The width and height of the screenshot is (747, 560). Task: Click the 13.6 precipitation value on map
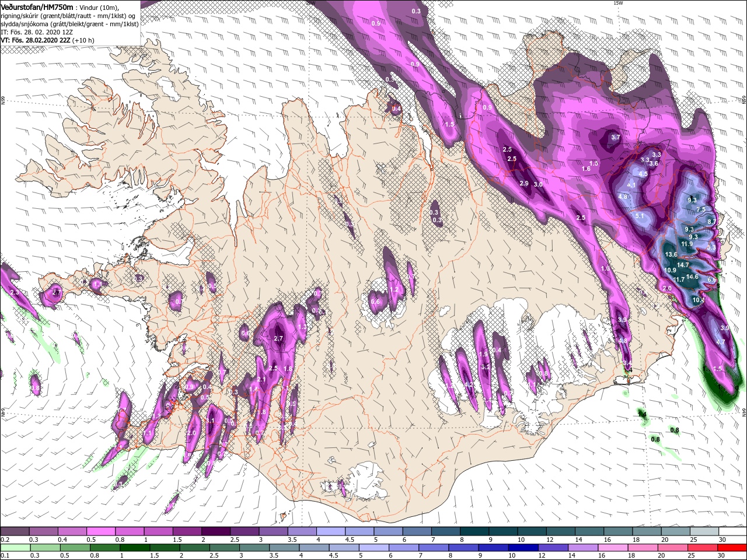pos(671,254)
